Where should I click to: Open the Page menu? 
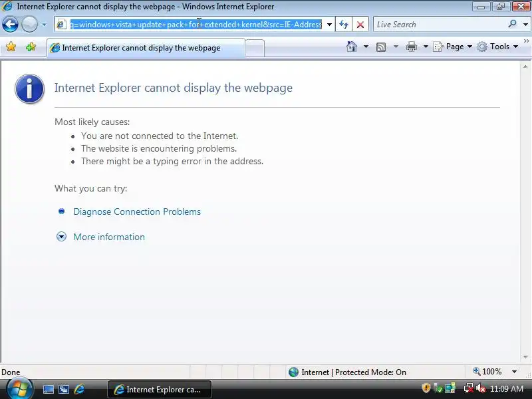[453, 47]
